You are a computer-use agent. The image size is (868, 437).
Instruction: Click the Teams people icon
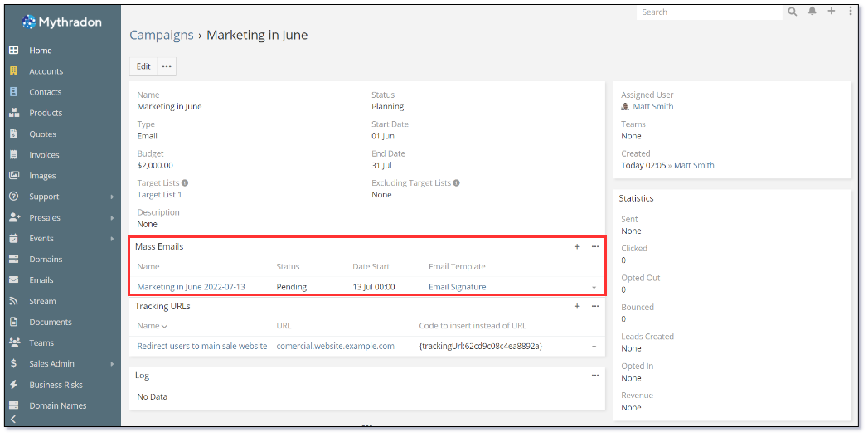tap(14, 342)
